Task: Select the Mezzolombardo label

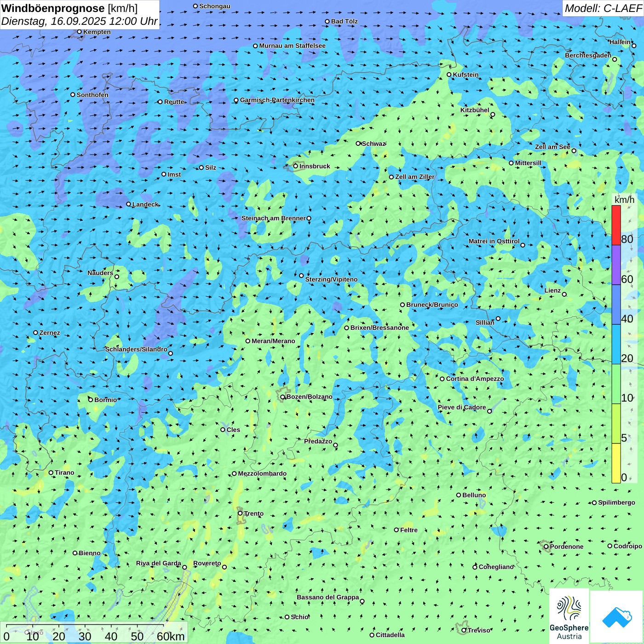Action: [x=262, y=473]
